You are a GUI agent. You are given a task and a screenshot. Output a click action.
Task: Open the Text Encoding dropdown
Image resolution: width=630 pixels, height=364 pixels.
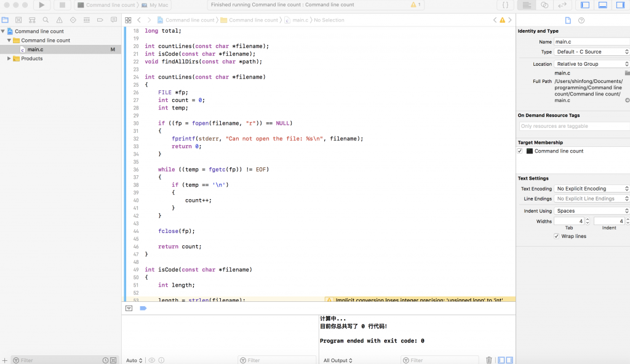coord(591,188)
